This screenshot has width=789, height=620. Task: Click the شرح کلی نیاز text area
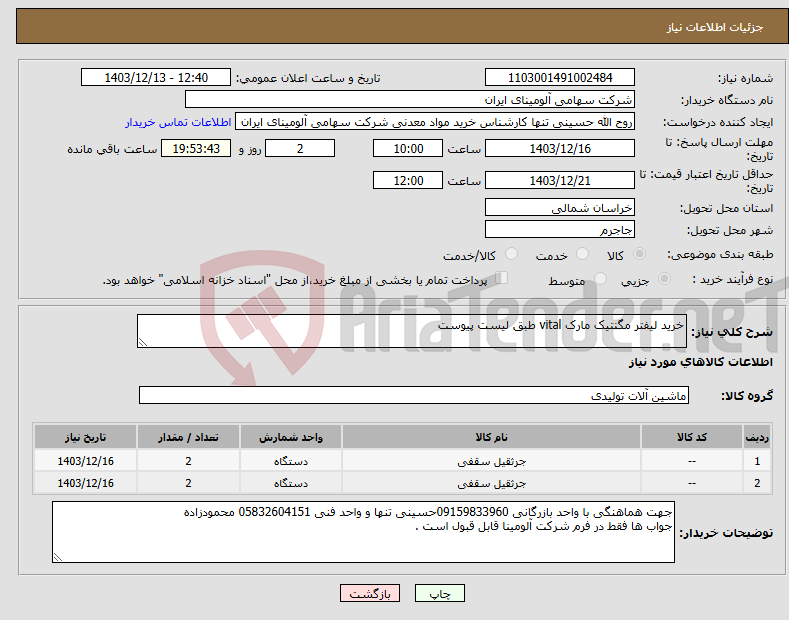click(412, 331)
